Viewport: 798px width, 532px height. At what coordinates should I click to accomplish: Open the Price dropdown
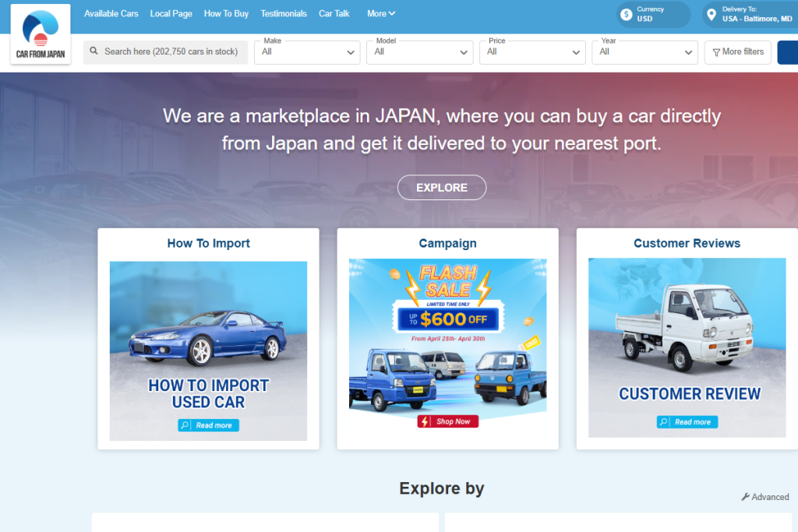(x=532, y=52)
